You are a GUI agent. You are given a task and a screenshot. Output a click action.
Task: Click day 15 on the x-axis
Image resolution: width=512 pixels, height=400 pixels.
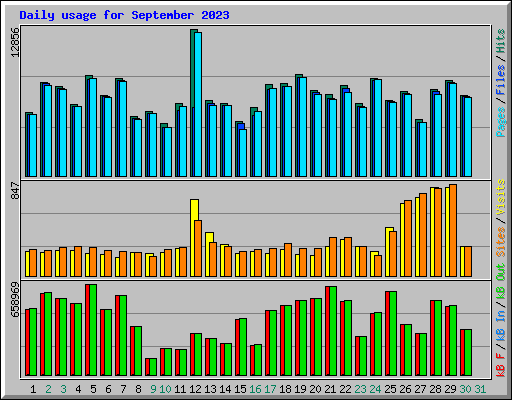click(240, 389)
